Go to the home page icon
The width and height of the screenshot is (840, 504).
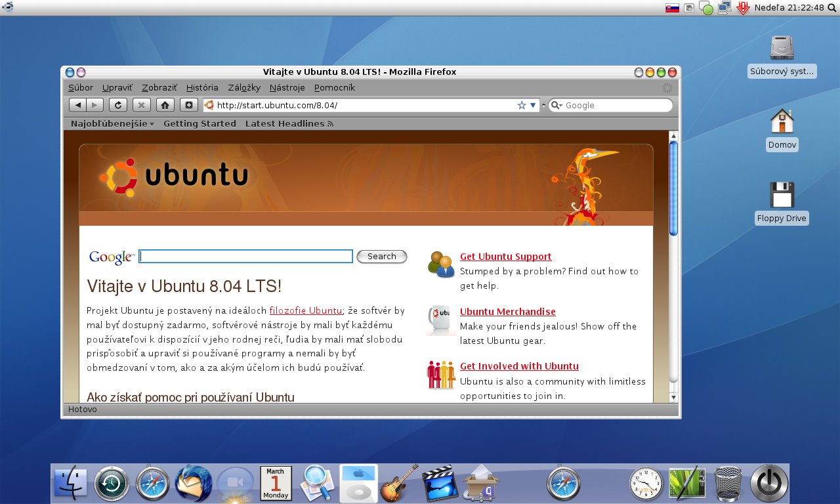(x=165, y=105)
